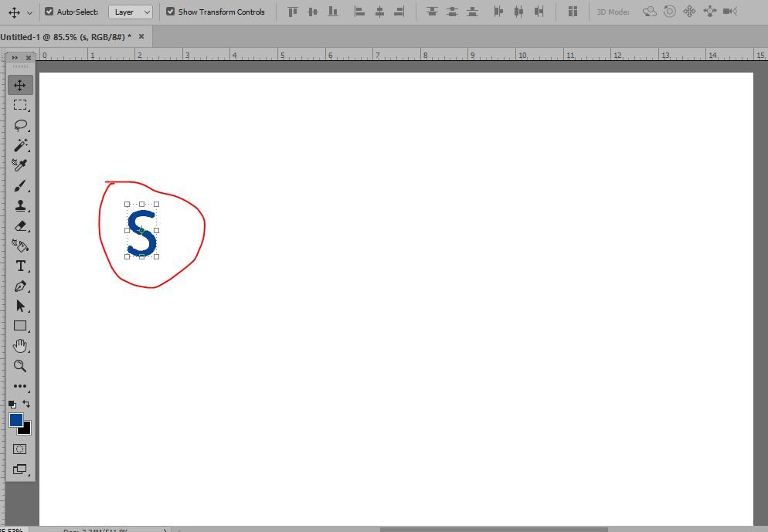Viewport: 768px width, 532px height.
Task: Distribute left edges of layers
Action: tap(498, 12)
